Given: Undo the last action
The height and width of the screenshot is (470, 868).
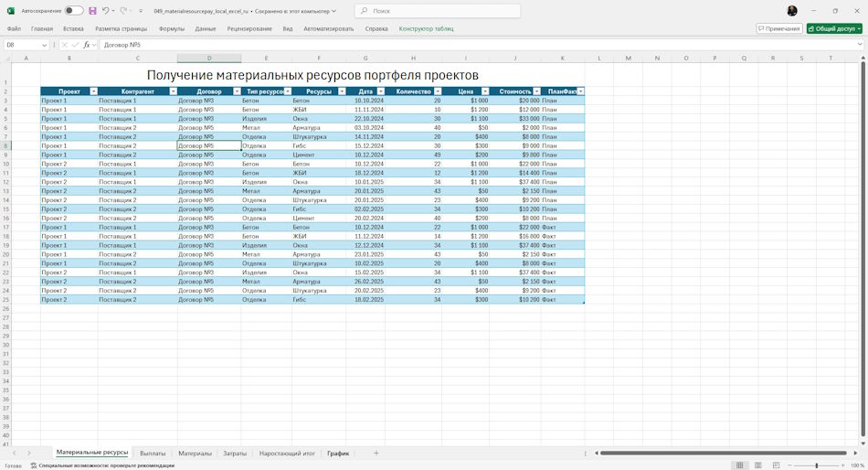Looking at the screenshot, I should (105, 11).
